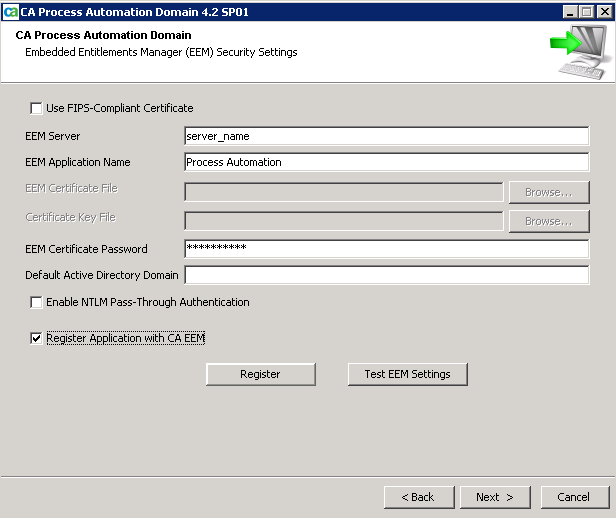Click Test EEM Settings button
This screenshot has height=518, width=616.
407,374
